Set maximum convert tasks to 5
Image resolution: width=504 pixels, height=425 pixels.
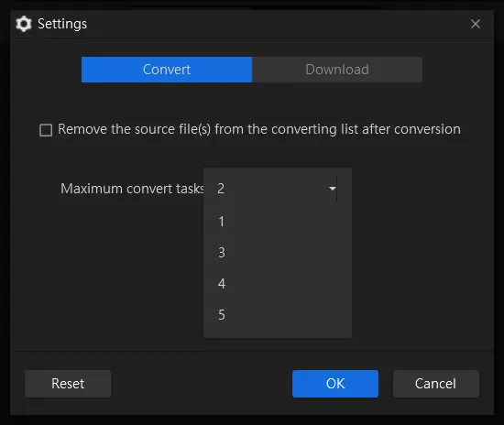point(278,315)
